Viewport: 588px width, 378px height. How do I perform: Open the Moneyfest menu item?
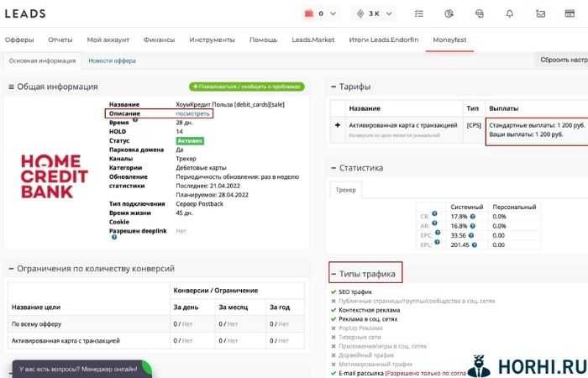tap(449, 39)
